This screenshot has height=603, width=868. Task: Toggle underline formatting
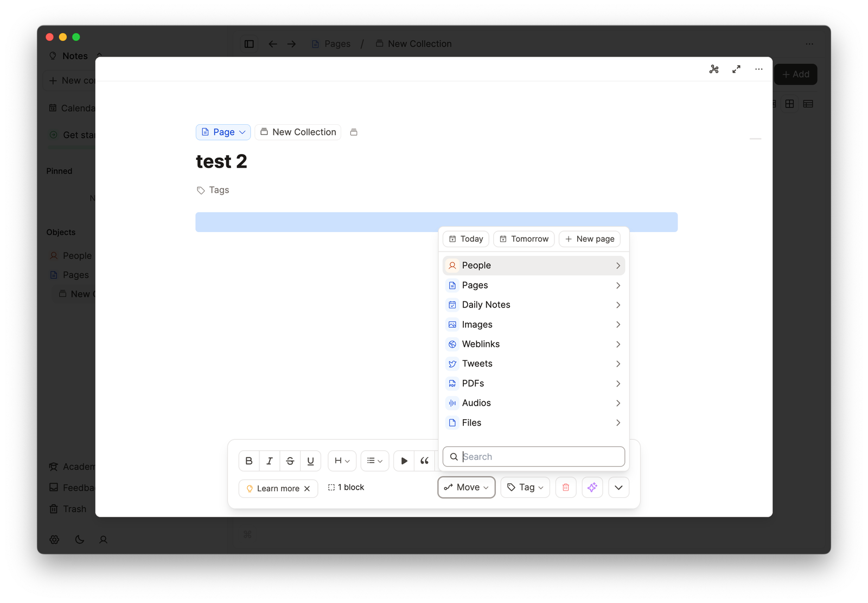tap(310, 461)
